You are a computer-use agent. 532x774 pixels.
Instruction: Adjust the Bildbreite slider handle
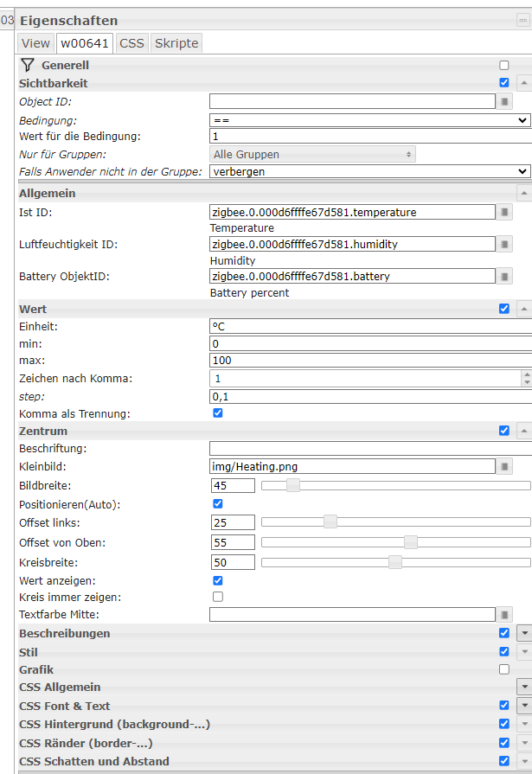point(293,485)
